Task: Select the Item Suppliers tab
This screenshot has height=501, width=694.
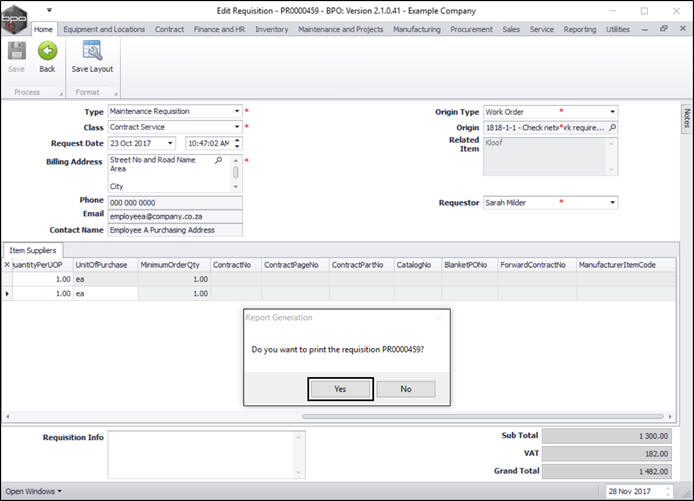Action: 33,250
